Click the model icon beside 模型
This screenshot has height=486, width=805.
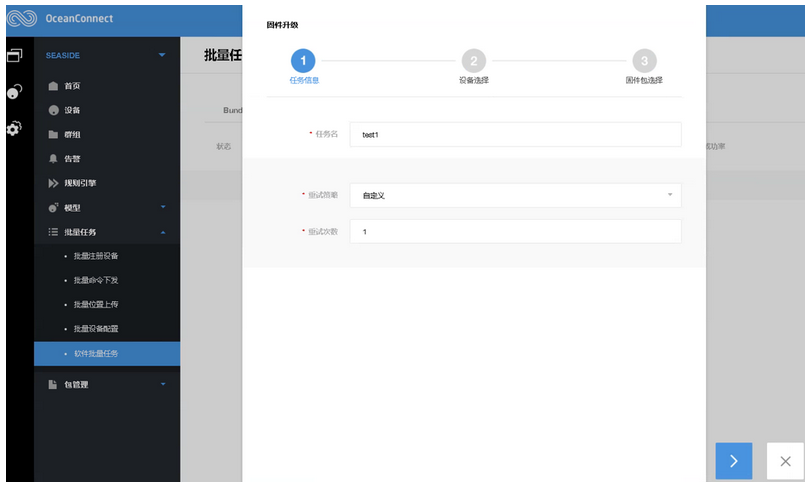[53, 207]
